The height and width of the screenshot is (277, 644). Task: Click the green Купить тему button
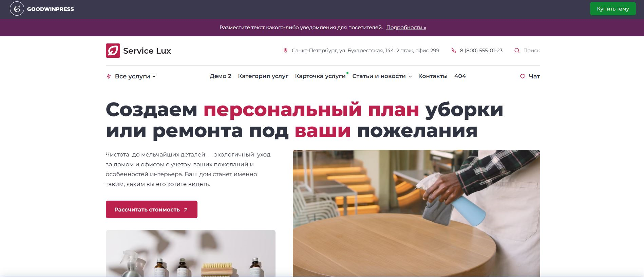coord(613,9)
